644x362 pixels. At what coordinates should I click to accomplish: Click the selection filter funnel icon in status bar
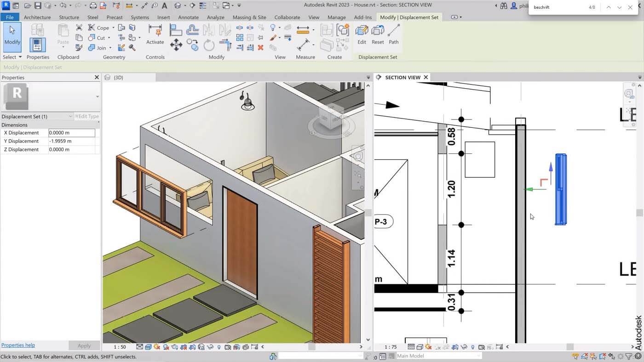pyautogui.click(x=629, y=356)
